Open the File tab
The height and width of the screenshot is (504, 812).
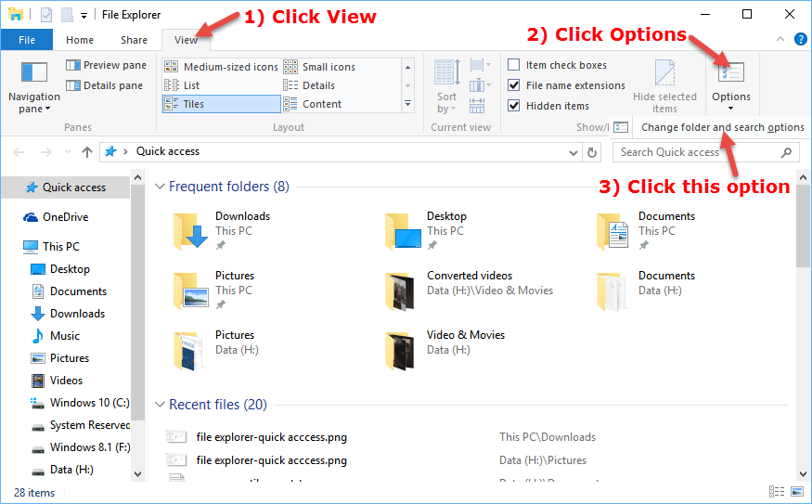click(27, 40)
